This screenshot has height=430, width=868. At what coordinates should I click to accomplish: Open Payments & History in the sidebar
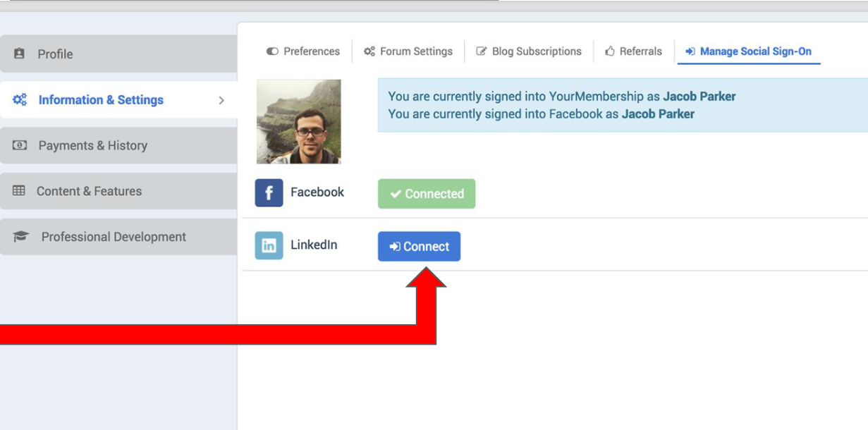coord(118,145)
